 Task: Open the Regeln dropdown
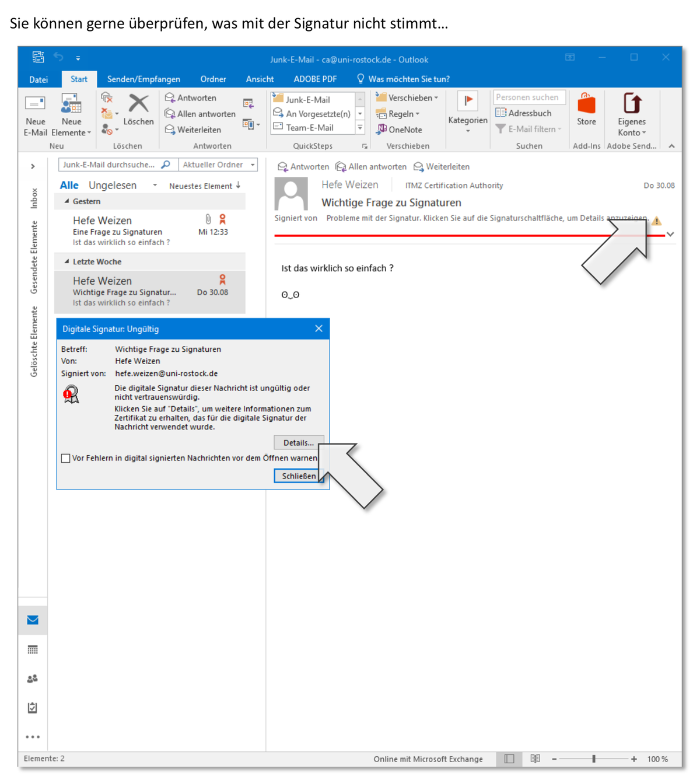click(x=398, y=114)
